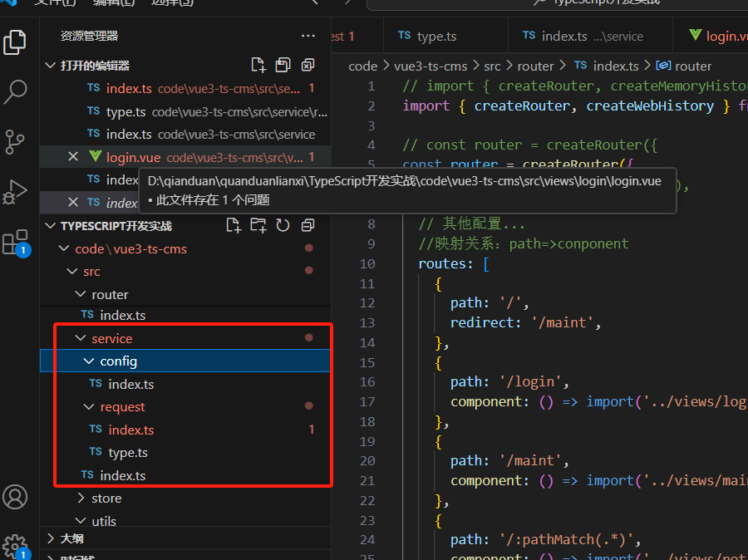Collapse the service folder
The image size is (748, 560).
tap(81, 338)
